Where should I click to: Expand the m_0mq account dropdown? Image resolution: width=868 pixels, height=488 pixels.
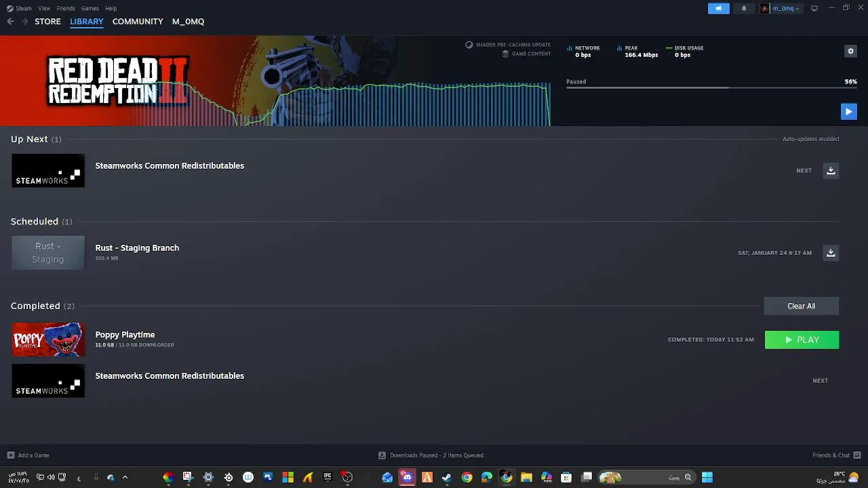781,8
